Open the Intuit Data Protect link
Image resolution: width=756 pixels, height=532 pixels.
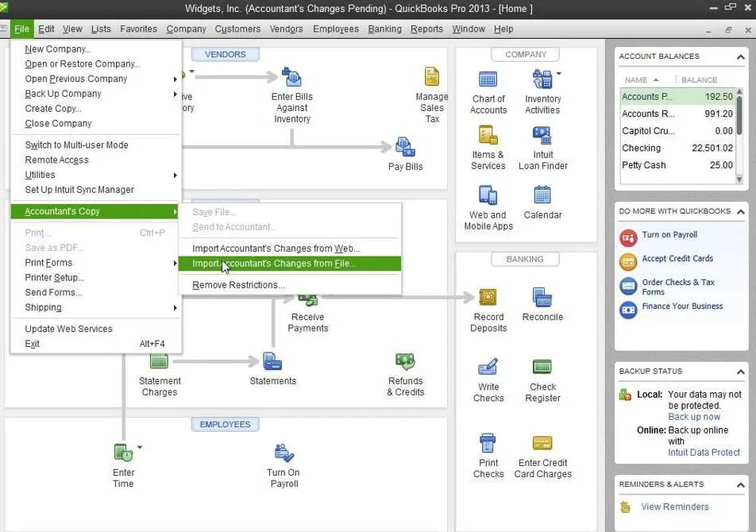click(704, 453)
